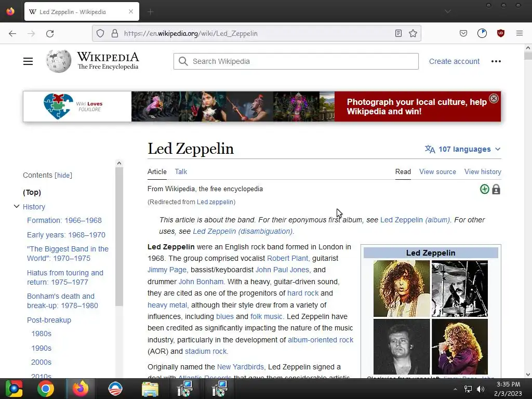This screenshot has width=532, height=399.
Task: Click the good article green plus icon
Action: [485, 189]
